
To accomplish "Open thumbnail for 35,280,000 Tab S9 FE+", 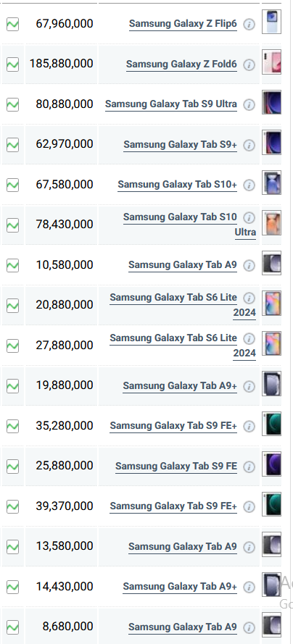I will pyautogui.click(x=272, y=424).
